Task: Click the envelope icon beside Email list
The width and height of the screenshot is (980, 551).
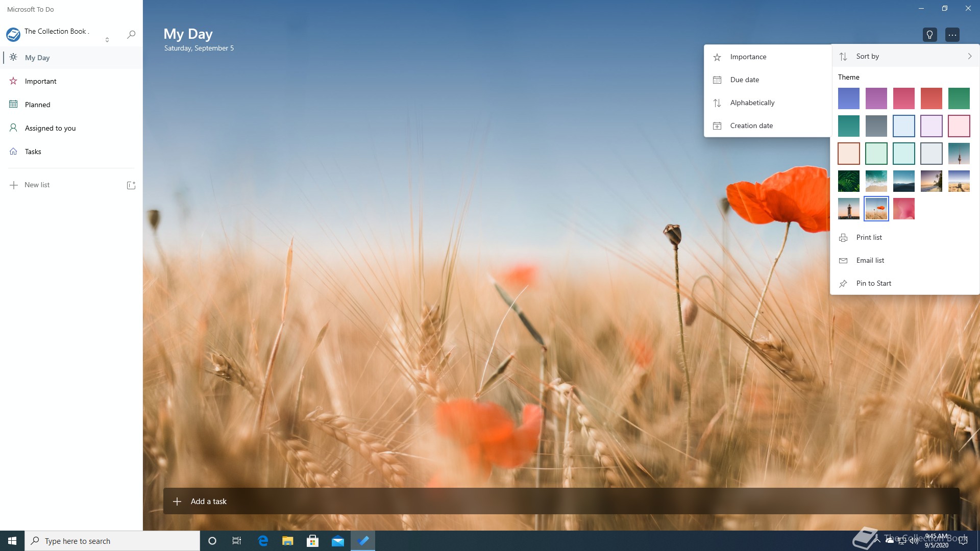Action: coord(843,261)
